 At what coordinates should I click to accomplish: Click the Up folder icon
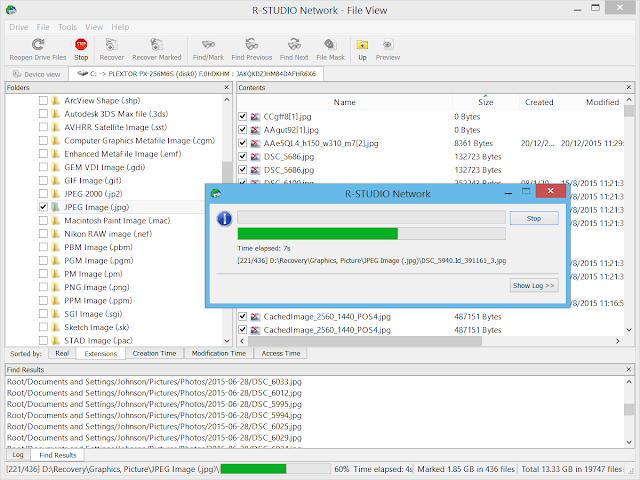click(362, 44)
